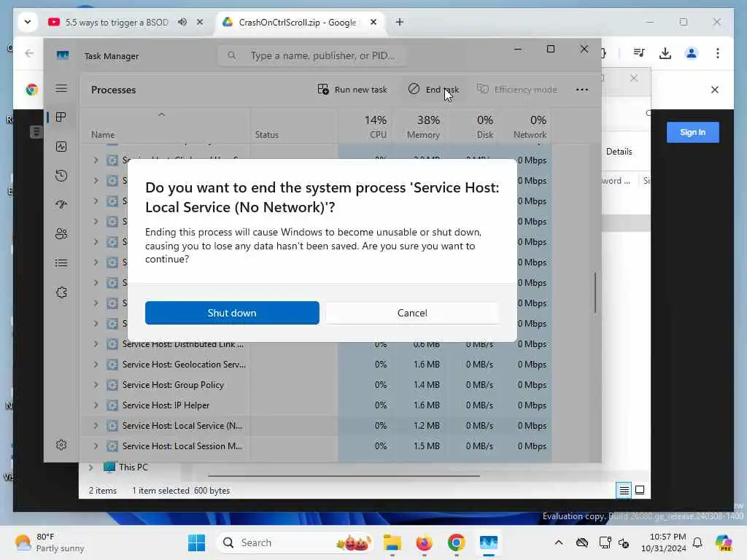Open Chrome media controls icon
Image resolution: width=747 pixels, height=560 pixels.
tap(639, 53)
